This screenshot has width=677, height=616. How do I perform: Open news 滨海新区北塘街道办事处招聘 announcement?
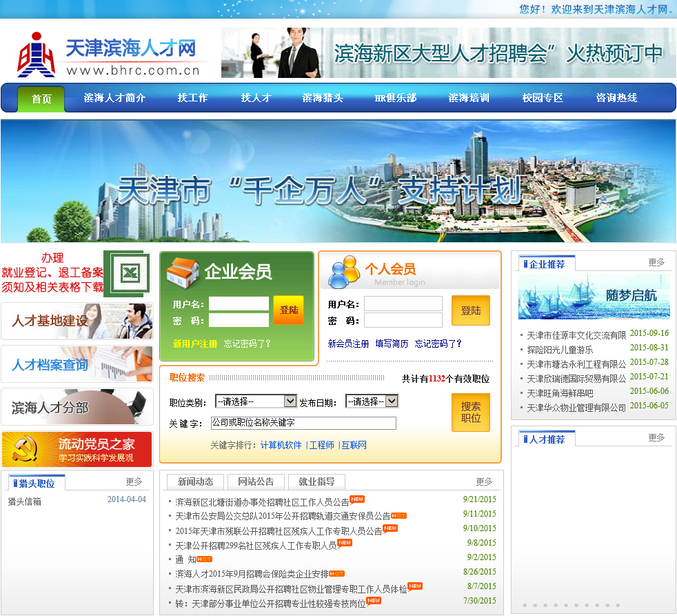pos(262,502)
